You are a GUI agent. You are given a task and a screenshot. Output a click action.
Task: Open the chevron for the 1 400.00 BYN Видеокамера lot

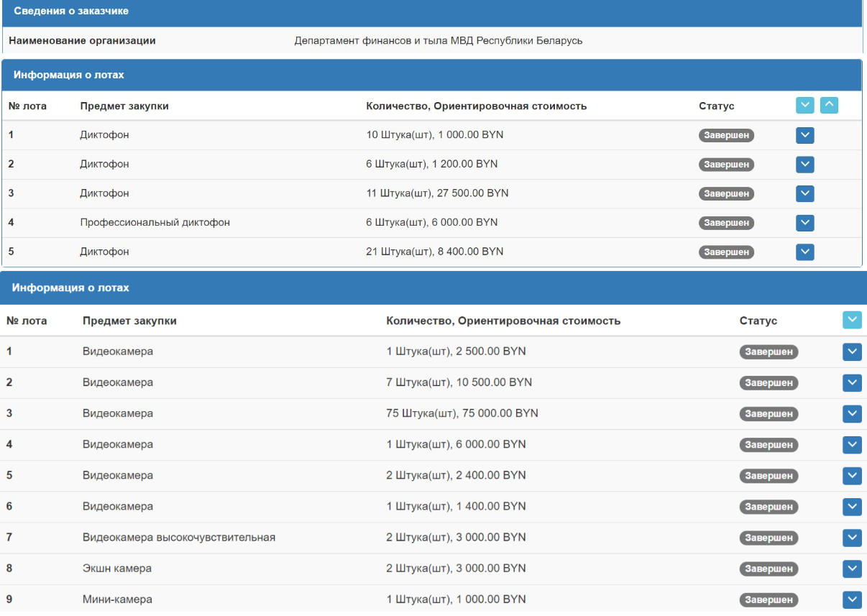tap(852, 507)
